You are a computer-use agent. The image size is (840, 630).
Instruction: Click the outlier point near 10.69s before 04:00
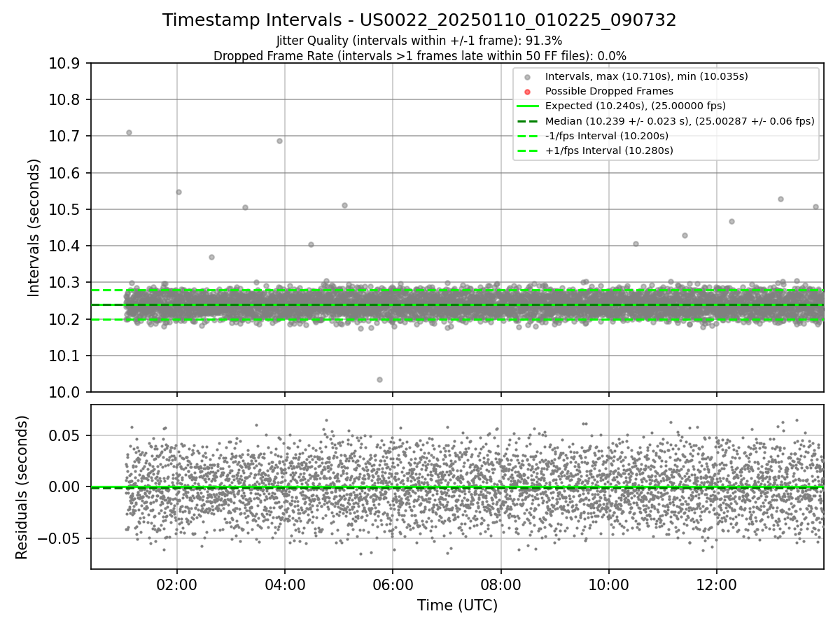[x=279, y=141]
